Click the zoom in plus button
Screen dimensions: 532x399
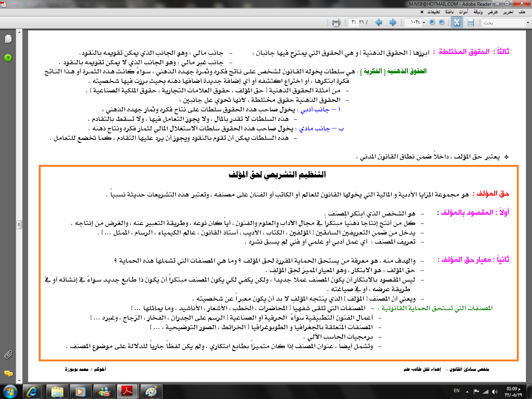coord(432,22)
